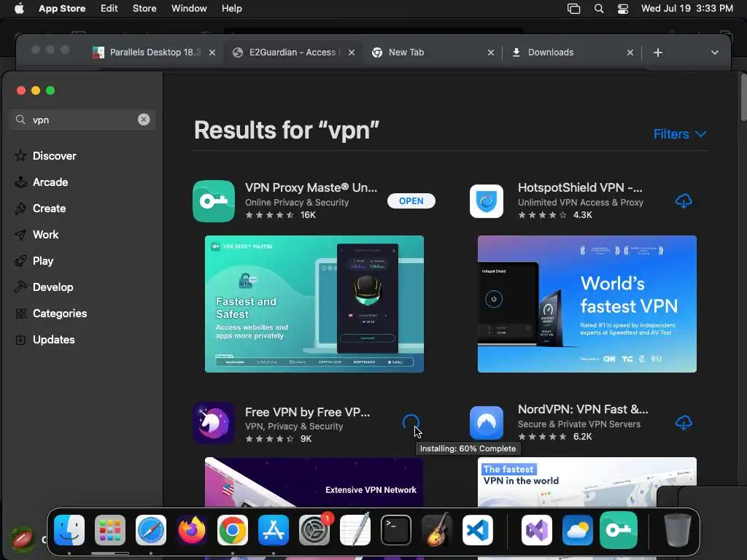Image resolution: width=747 pixels, height=560 pixels.
Task: Click NordVPN app icon
Action: tap(487, 423)
